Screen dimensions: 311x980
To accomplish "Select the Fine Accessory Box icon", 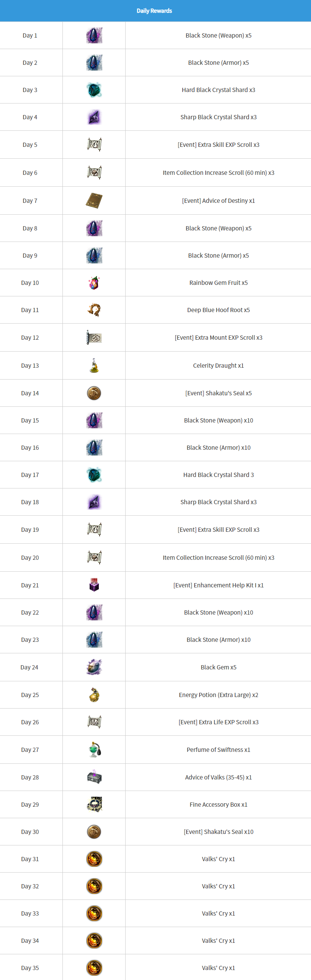I will [x=94, y=804].
